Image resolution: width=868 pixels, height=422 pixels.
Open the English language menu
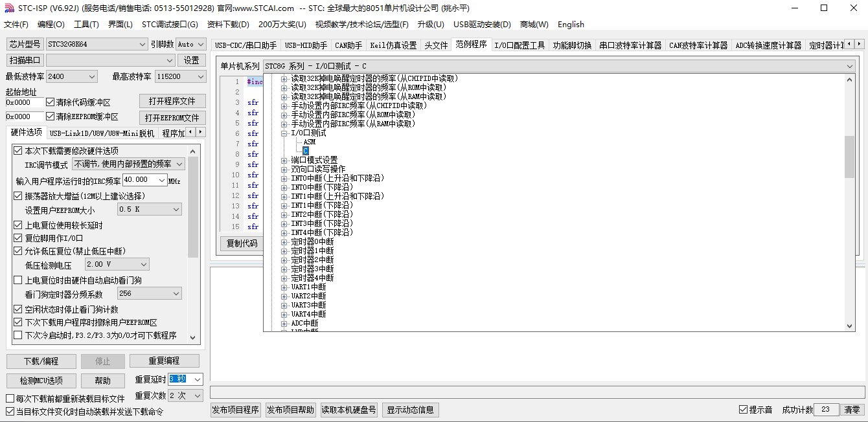pos(571,25)
